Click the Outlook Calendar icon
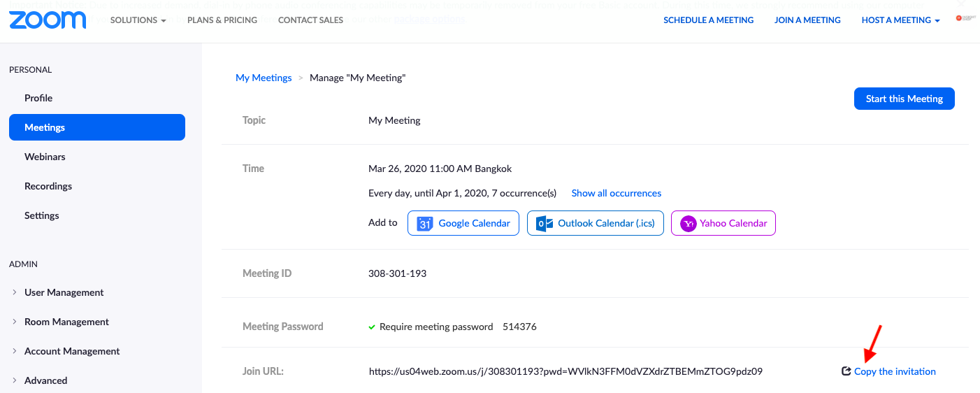980x393 pixels. tap(545, 224)
